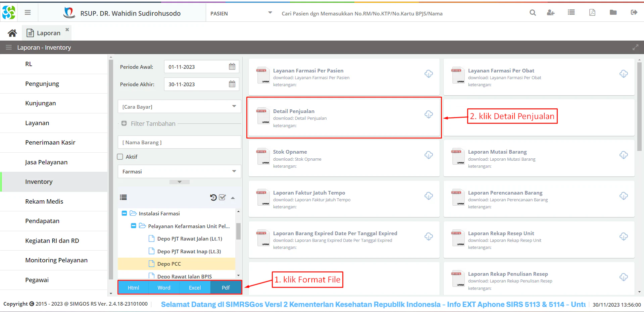Open the Periode Akhir calendar picker
Screen dimensions: 644x312
(x=232, y=84)
